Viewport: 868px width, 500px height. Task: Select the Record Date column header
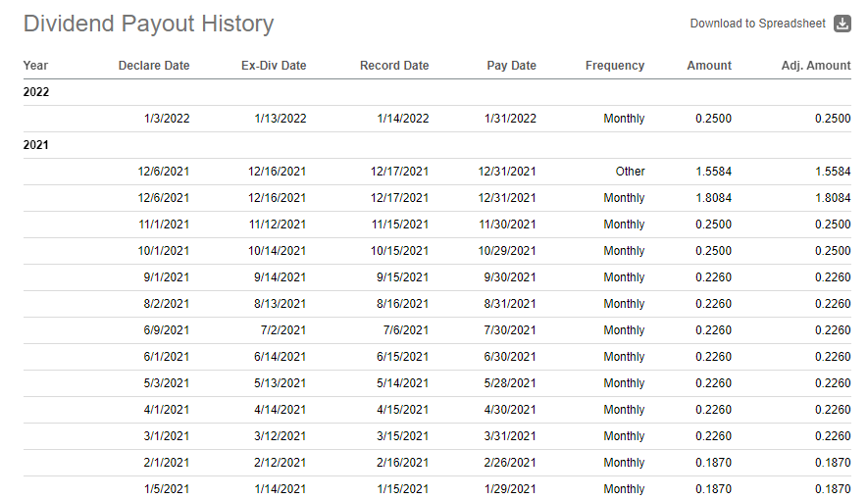point(394,66)
